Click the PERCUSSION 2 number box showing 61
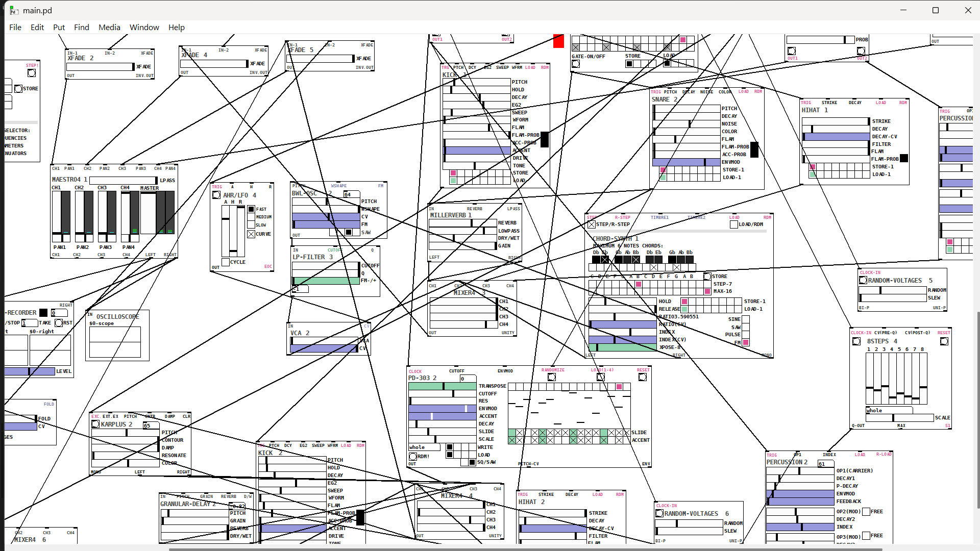Image resolution: width=980 pixels, height=551 pixels. (825, 464)
